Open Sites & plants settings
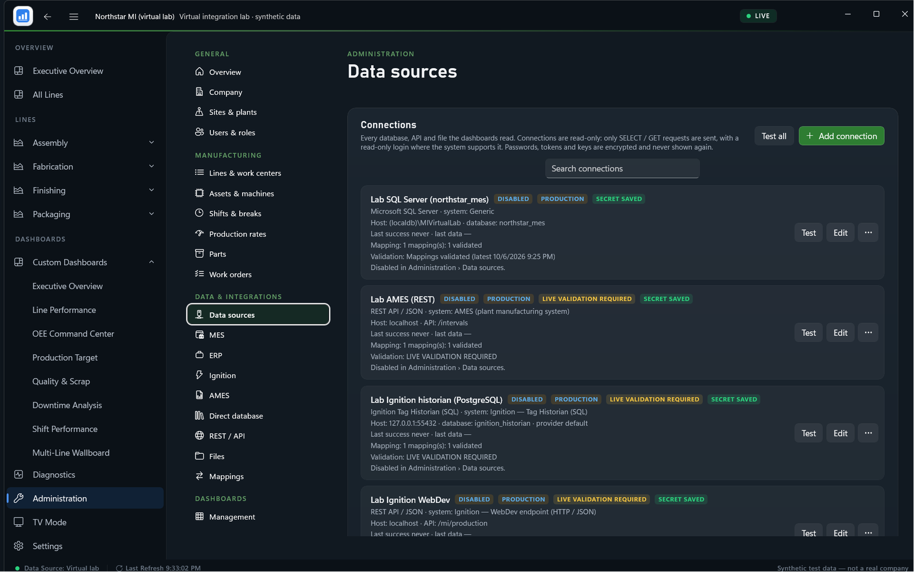 258,112
